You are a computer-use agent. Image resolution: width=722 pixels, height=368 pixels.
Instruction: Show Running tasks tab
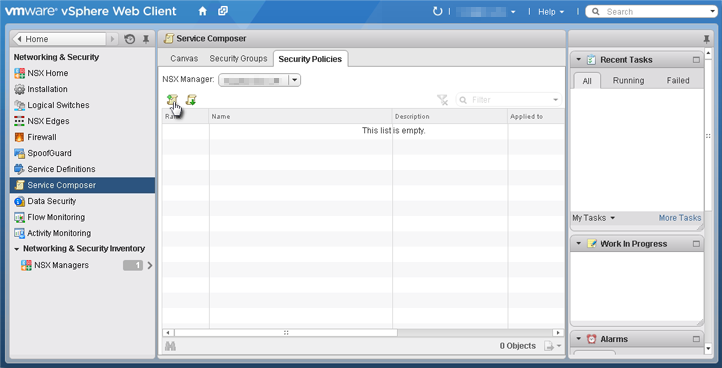click(629, 81)
